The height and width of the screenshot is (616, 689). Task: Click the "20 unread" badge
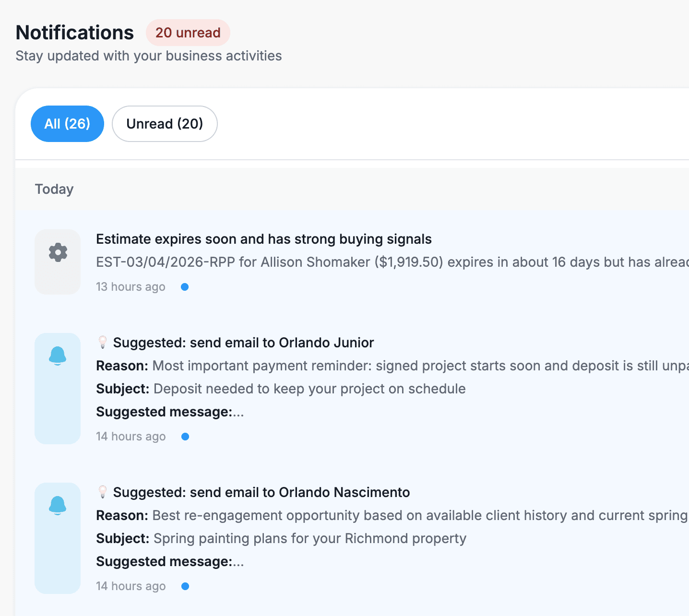pos(188,33)
